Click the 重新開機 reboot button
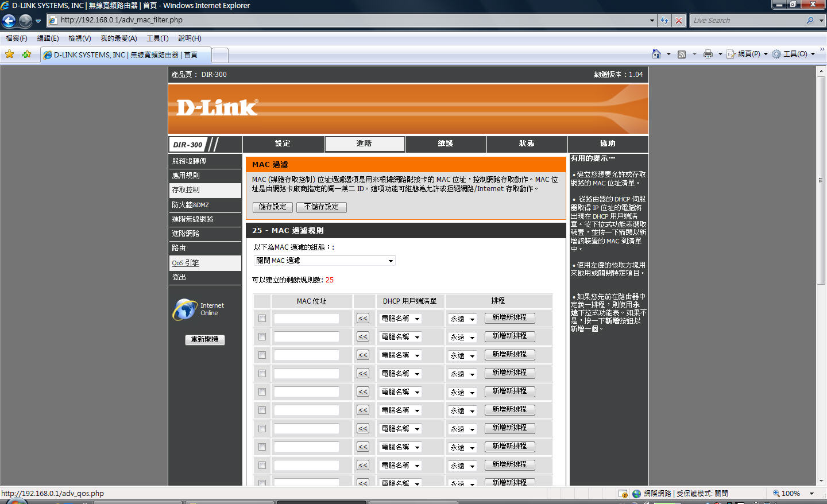This screenshot has width=827, height=504. 205,339
